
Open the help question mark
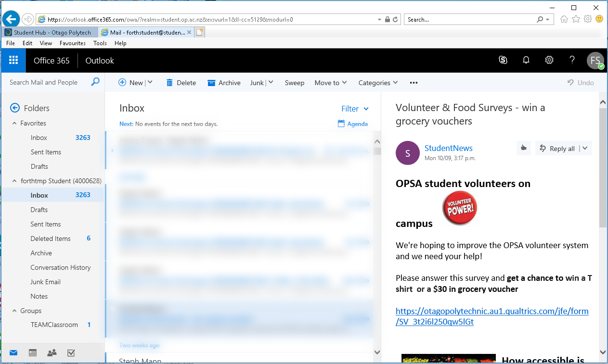pyautogui.click(x=572, y=60)
